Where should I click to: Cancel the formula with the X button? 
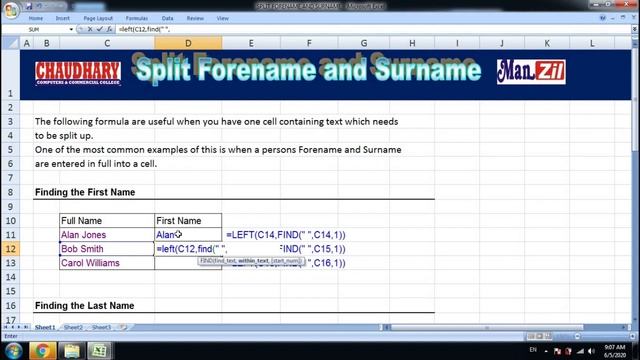point(90,29)
